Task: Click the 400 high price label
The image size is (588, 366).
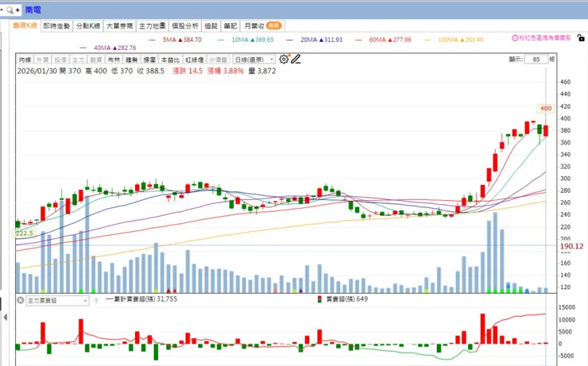Action: [546, 109]
